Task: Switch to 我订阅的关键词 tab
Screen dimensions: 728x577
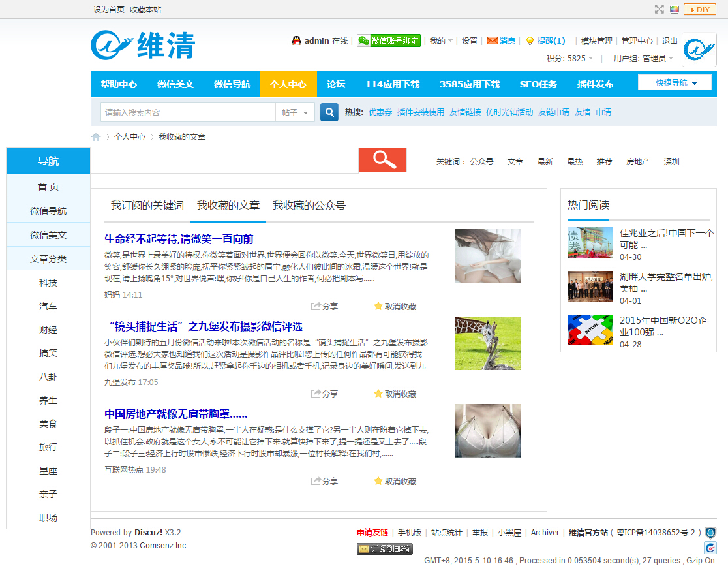Action: point(147,206)
